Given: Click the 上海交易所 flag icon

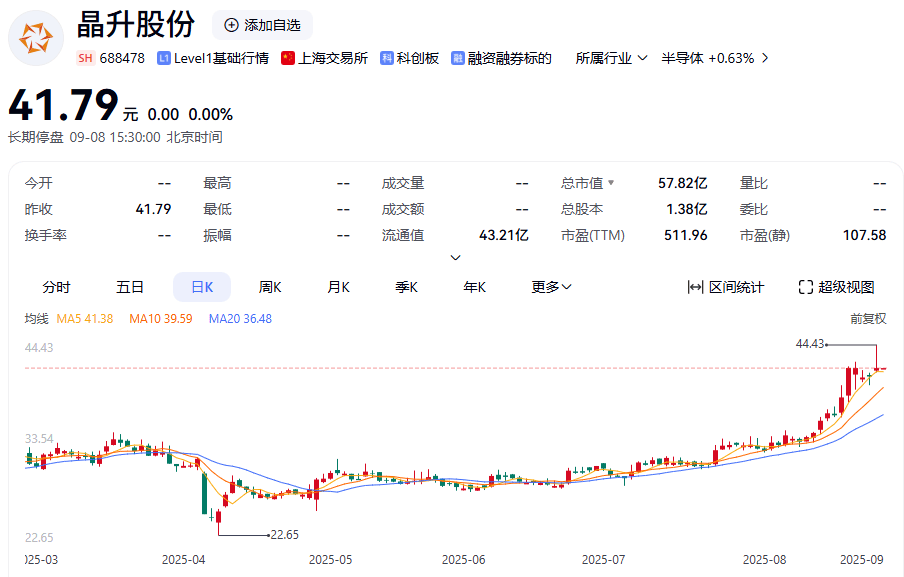Looking at the screenshot, I should pyautogui.click(x=288, y=58).
